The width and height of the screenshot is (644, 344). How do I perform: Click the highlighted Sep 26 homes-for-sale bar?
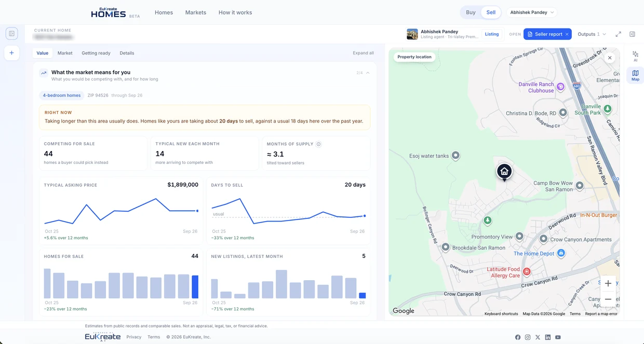195,286
